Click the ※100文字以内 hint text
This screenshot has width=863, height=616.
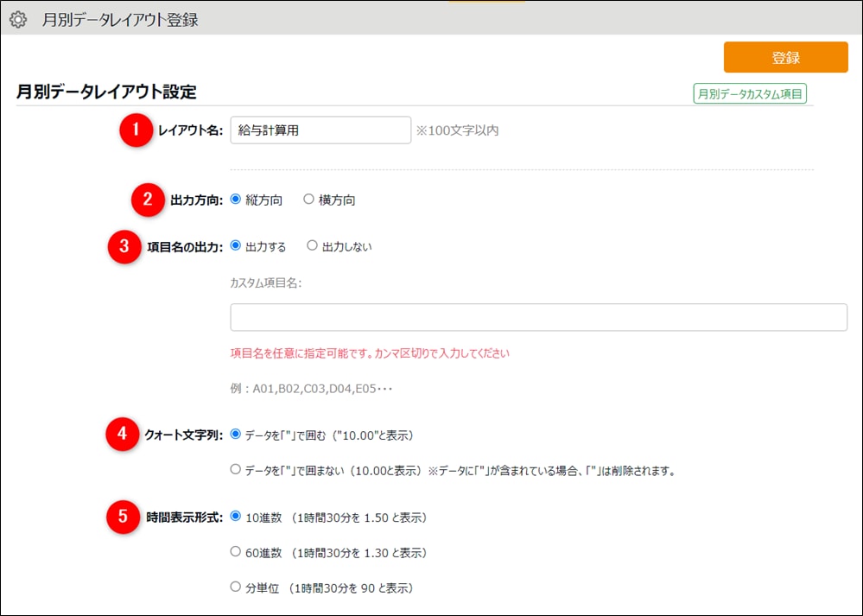(457, 130)
